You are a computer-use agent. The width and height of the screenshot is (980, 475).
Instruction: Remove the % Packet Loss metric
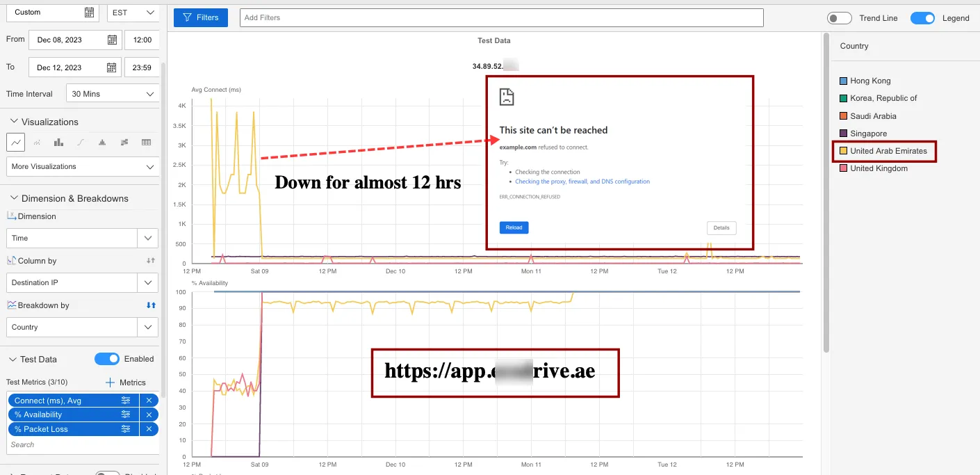click(149, 429)
